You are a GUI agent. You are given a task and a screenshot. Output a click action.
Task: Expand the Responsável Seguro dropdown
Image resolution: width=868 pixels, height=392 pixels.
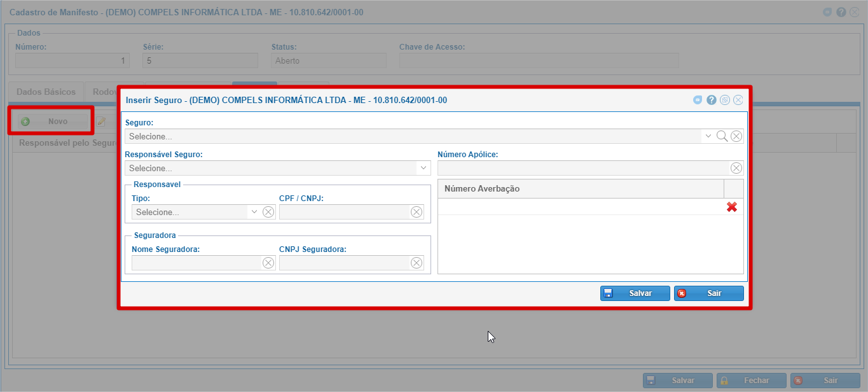coord(423,168)
